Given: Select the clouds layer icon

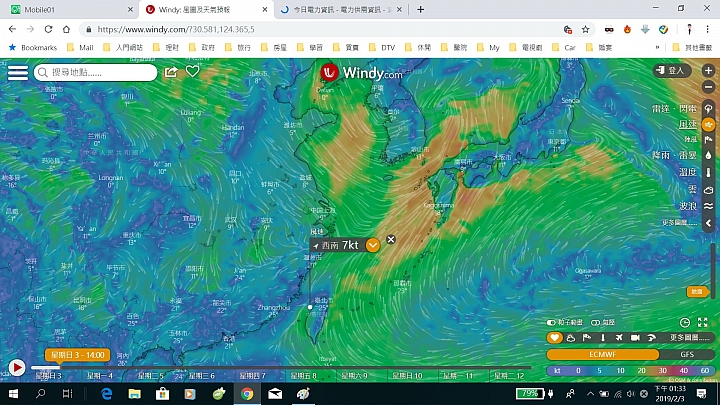Looking at the screenshot, I should pos(709,190).
